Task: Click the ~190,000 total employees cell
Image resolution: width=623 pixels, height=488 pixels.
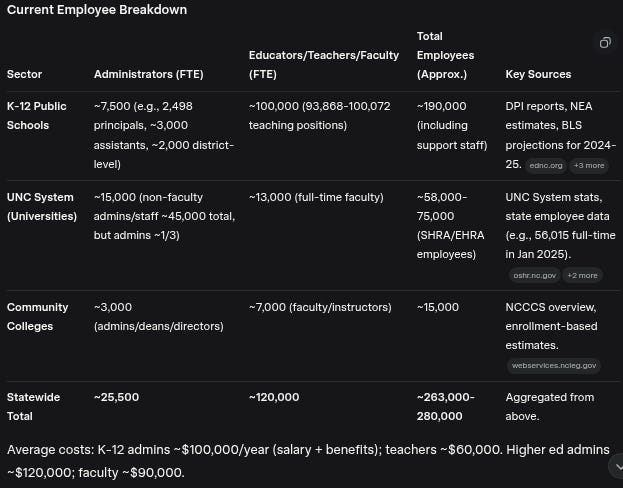Action: coord(452,126)
